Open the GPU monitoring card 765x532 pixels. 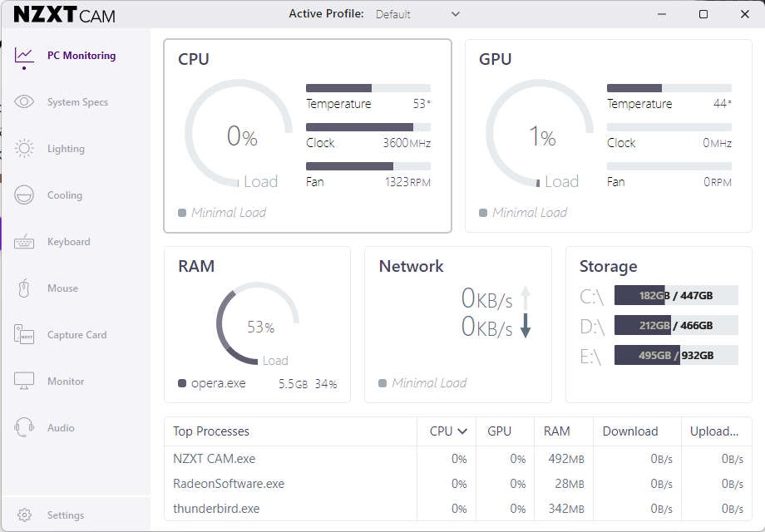tap(609, 135)
